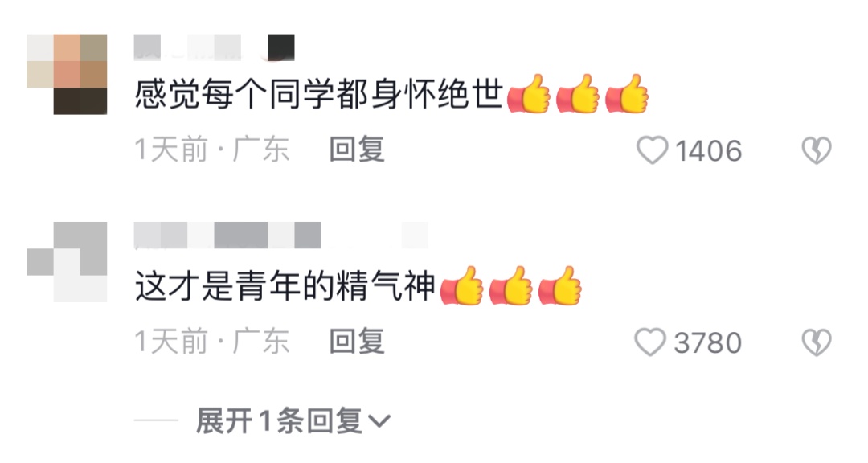Image resolution: width=868 pixels, height=463 pixels.
Task: Dislike the 感觉每个同学都身怀绝世 comment
Action: coord(817,150)
